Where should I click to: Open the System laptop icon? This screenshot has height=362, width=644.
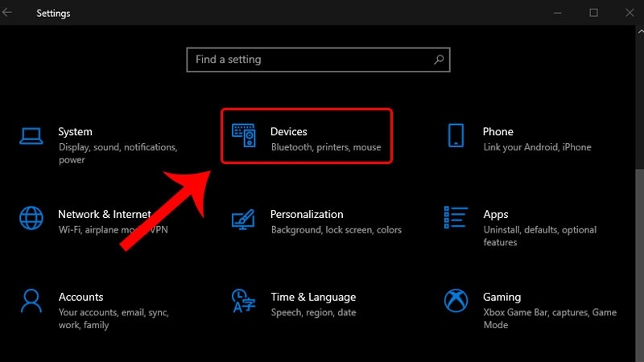(x=31, y=136)
